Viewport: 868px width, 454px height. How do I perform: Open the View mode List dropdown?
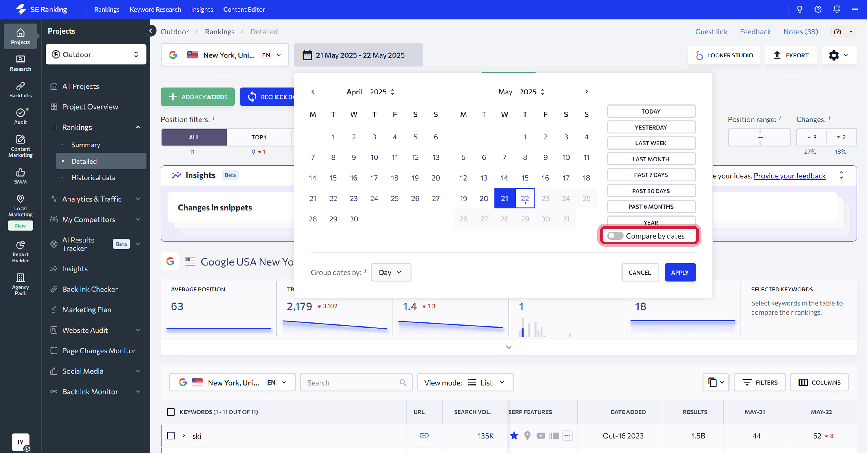465,382
